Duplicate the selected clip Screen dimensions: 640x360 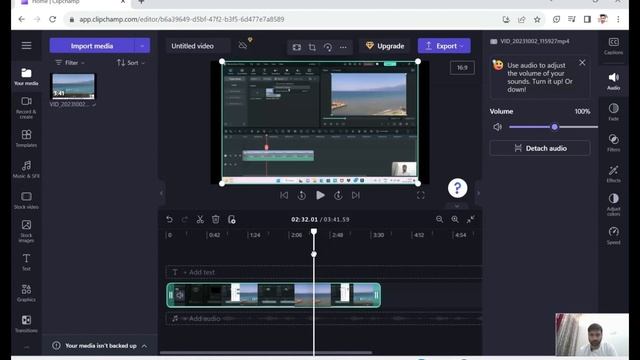click(x=231, y=220)
